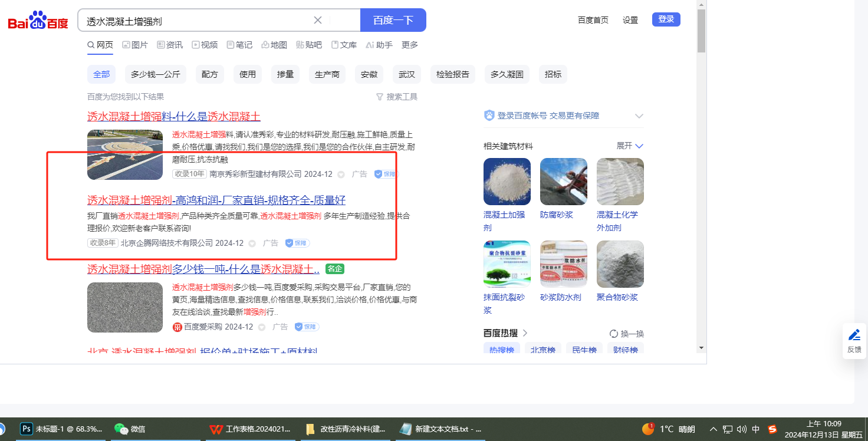Screen dimensions: 868x441
Task: Open the 更多 menu in the search tabs
Action: (x=410, y=45)
